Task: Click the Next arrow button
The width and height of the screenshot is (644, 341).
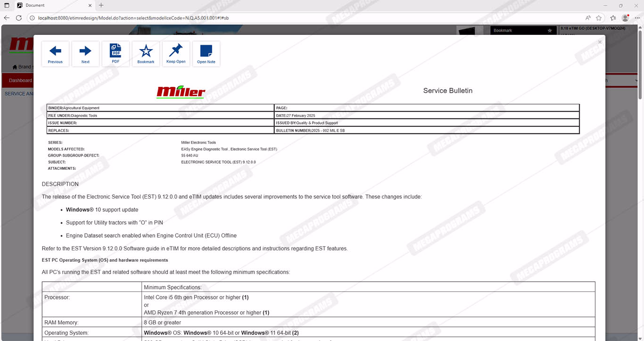Action: click(x=85, y=54)
